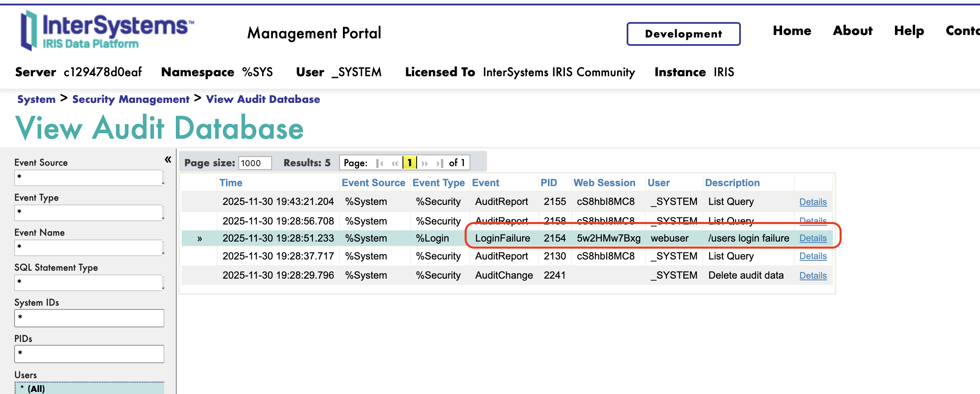
Task: Open Details for the LoginFailure event
Action: 812,238
